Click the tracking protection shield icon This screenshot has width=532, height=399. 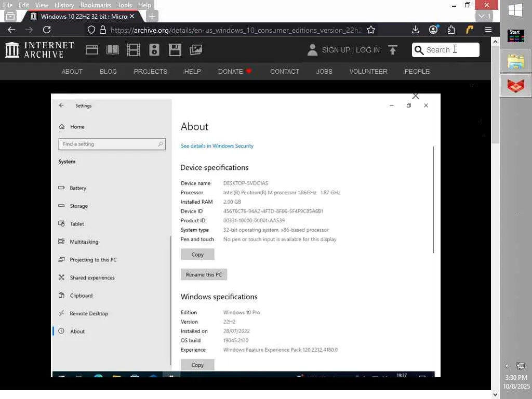(91, 30)
